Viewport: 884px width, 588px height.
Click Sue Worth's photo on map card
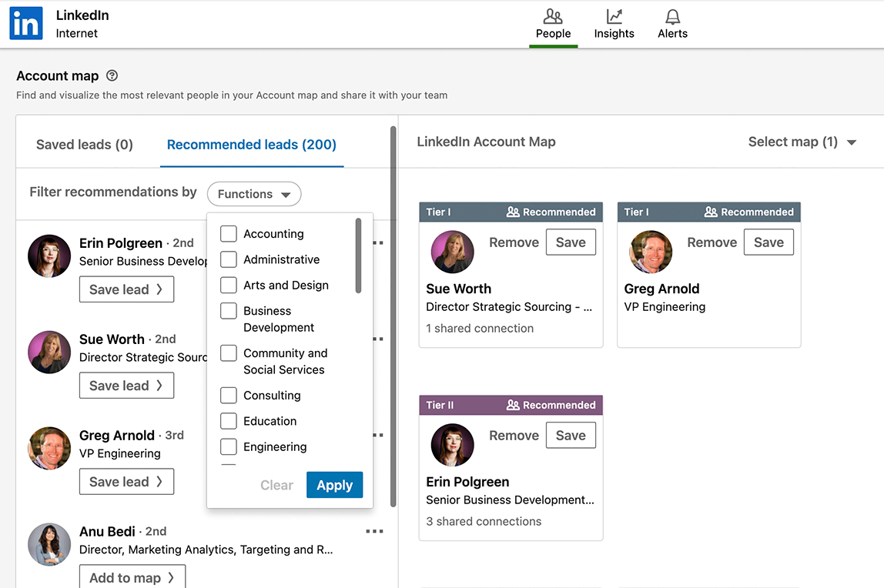452,252
